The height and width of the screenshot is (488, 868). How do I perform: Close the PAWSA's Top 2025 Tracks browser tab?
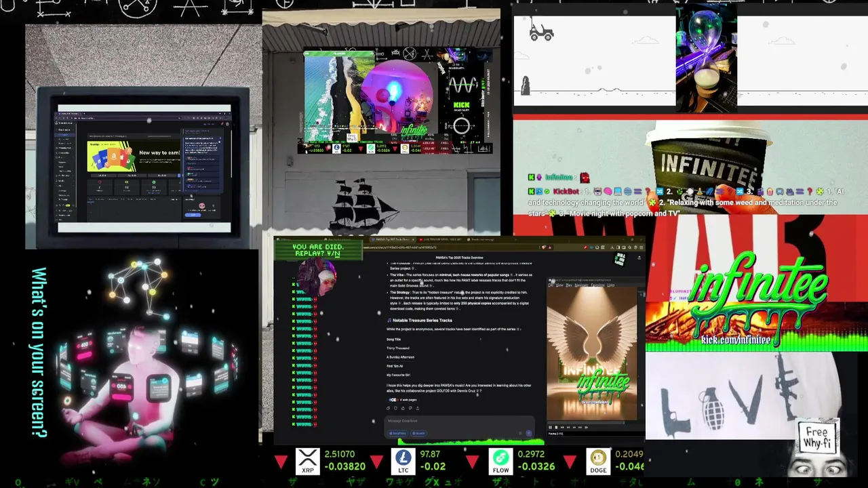[x=413, y=239]
